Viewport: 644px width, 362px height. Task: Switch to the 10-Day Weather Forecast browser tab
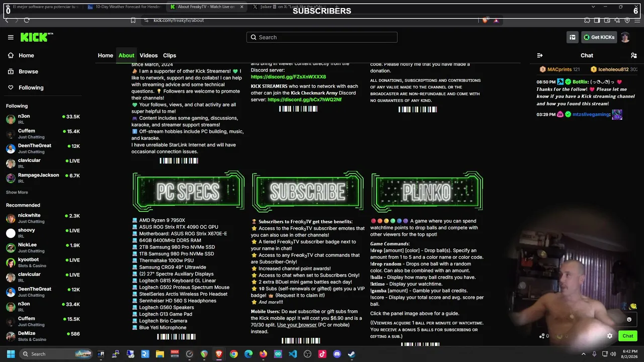[123, 7]
